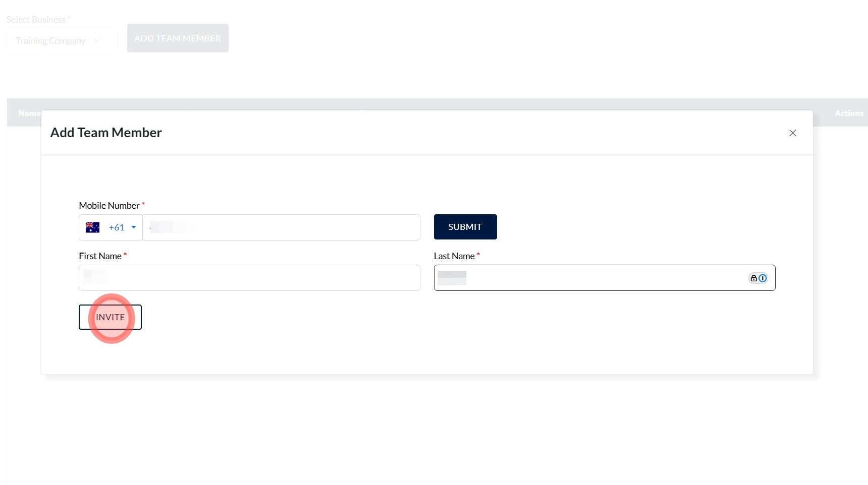Open the password manager icon in Last Name
This screenshot has width=868, height=485.
758,278
